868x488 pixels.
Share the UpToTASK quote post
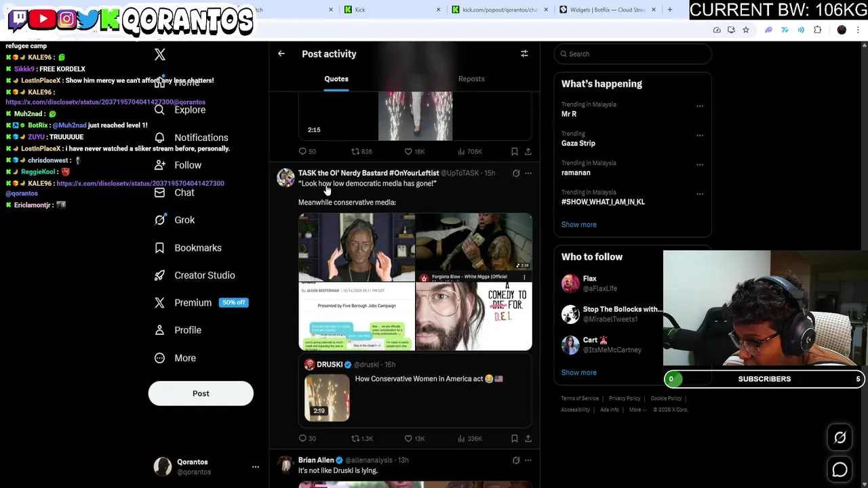[x=528, y=439]
